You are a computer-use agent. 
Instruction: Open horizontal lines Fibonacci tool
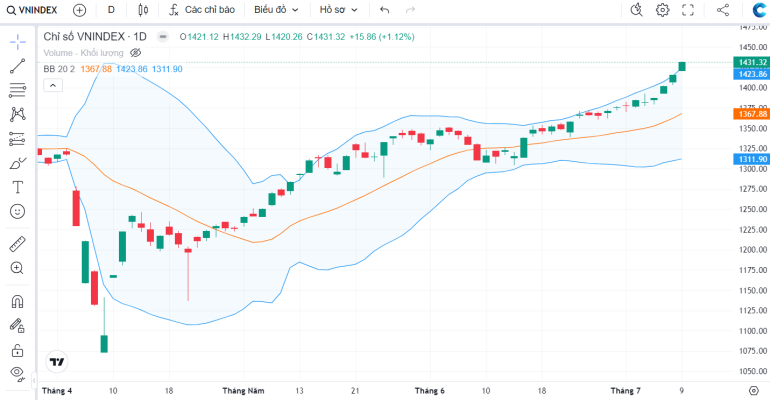click(18, 90)
